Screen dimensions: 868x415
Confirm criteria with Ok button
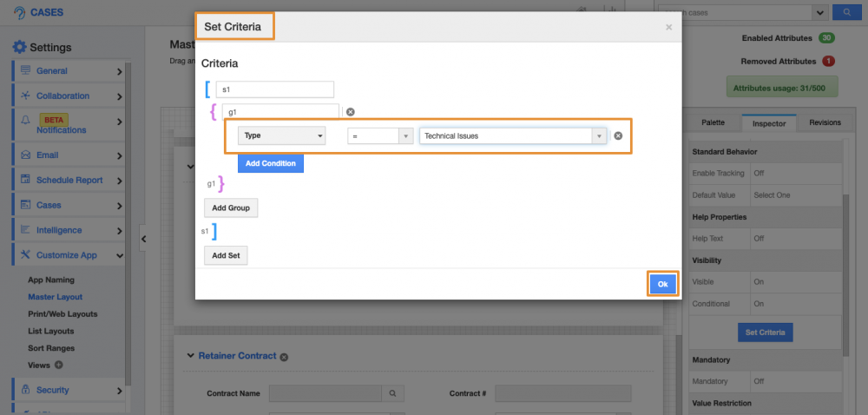(662, 284)
